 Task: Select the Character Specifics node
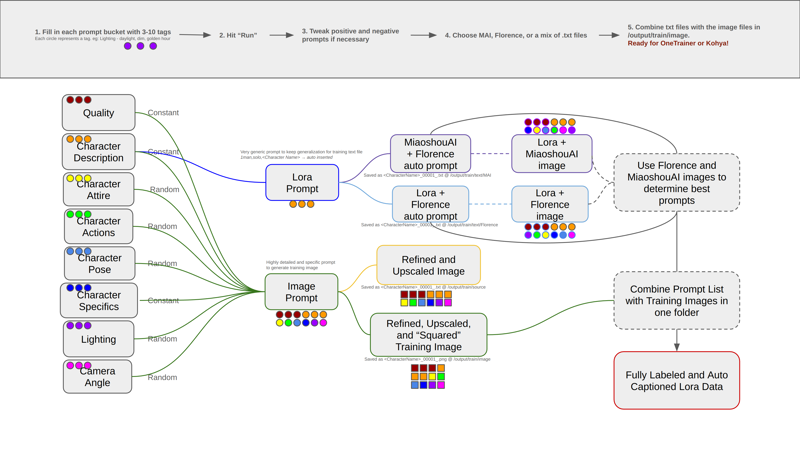point(98,301)
